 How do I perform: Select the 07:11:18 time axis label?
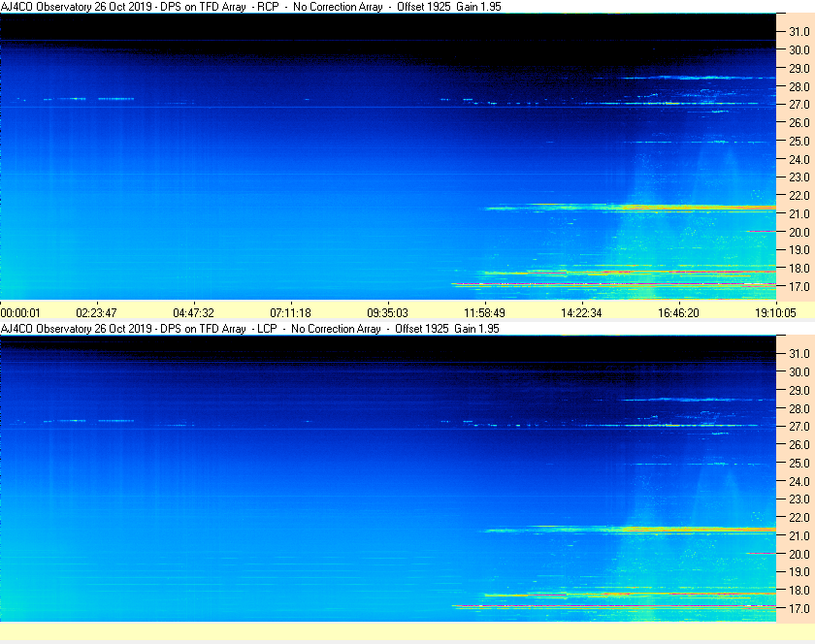tap(290, 313)
